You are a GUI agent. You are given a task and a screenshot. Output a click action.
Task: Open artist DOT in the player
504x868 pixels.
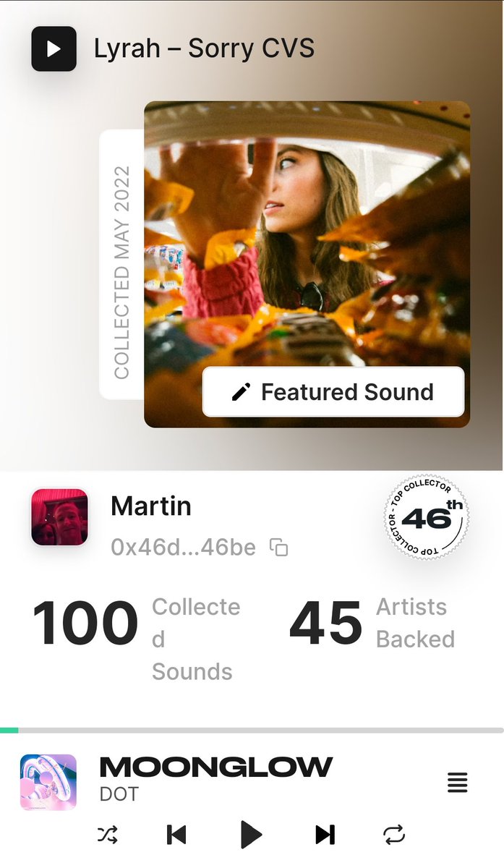click(x=119, y=794)
